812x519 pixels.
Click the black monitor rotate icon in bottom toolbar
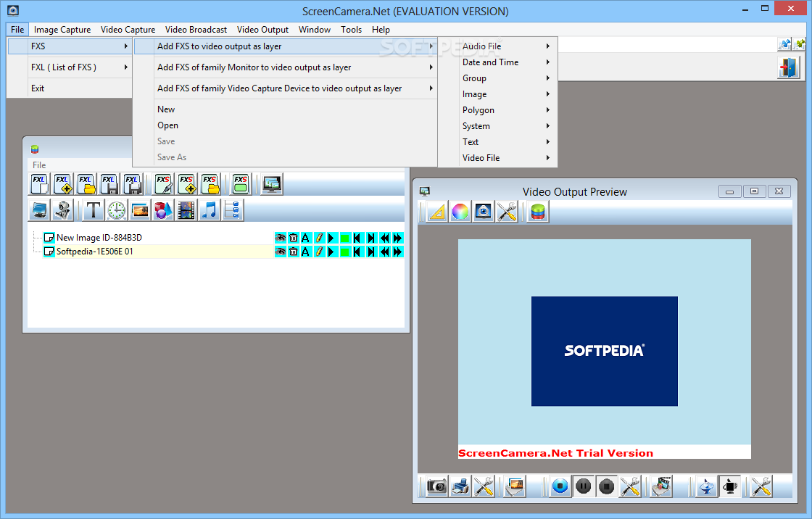tap(730, 486)
